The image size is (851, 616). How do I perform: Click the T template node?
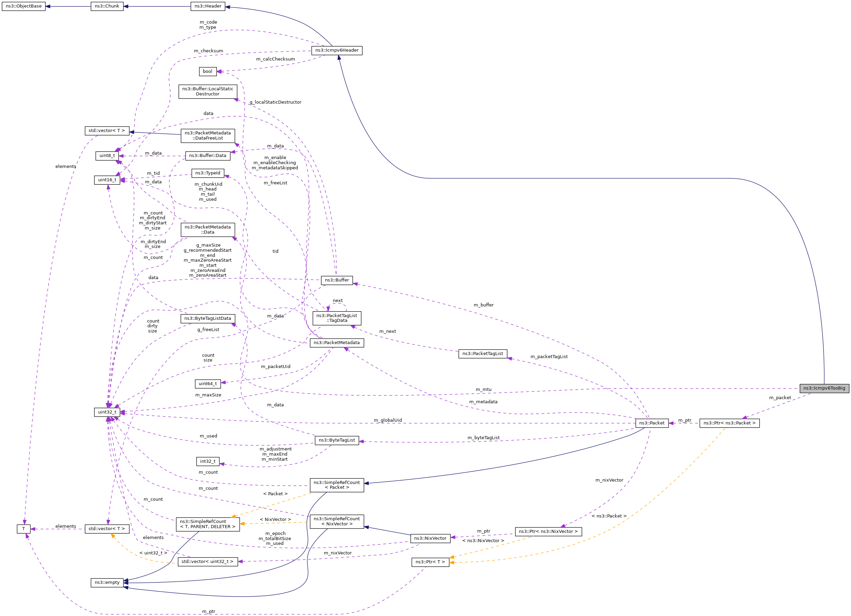click(24, 529)
